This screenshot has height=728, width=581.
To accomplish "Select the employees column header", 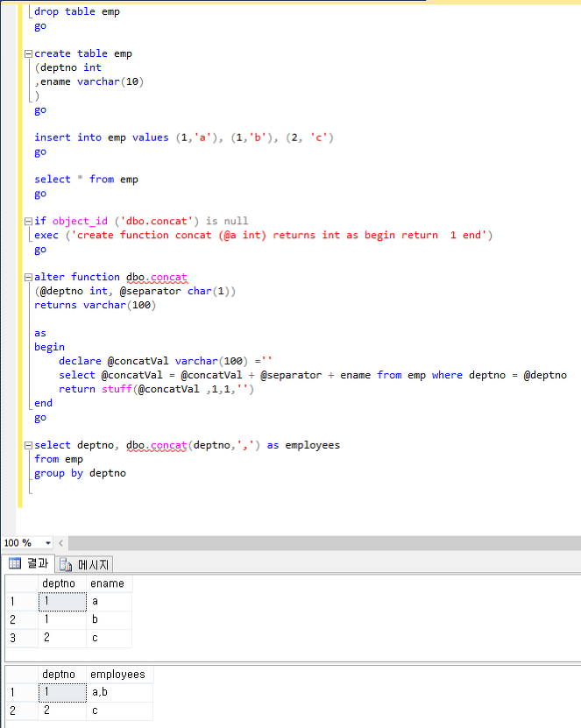I will point(119,675).
